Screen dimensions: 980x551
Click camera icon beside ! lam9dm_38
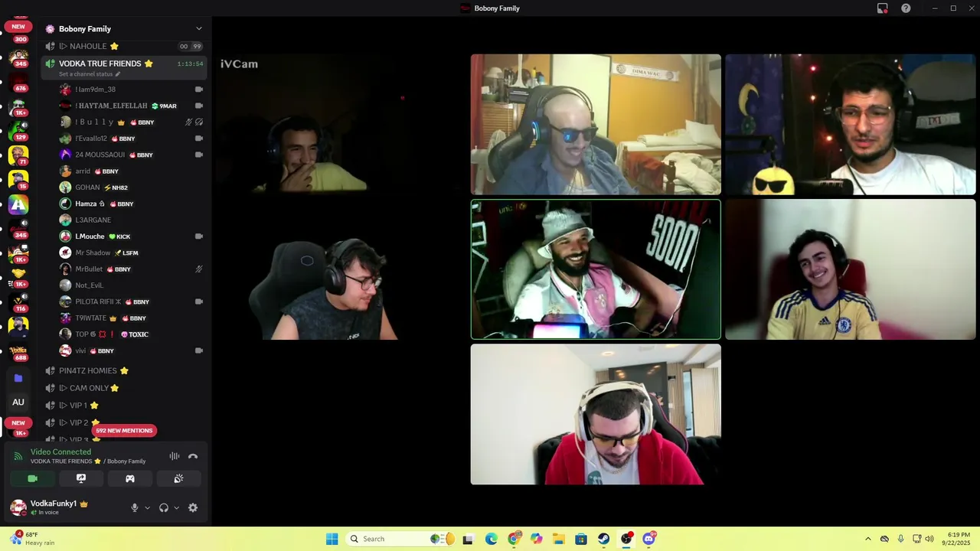point(199,90)
